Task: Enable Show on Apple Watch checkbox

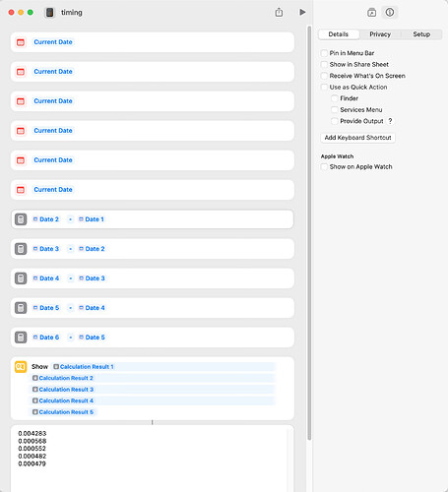Action: coord(324,167)
